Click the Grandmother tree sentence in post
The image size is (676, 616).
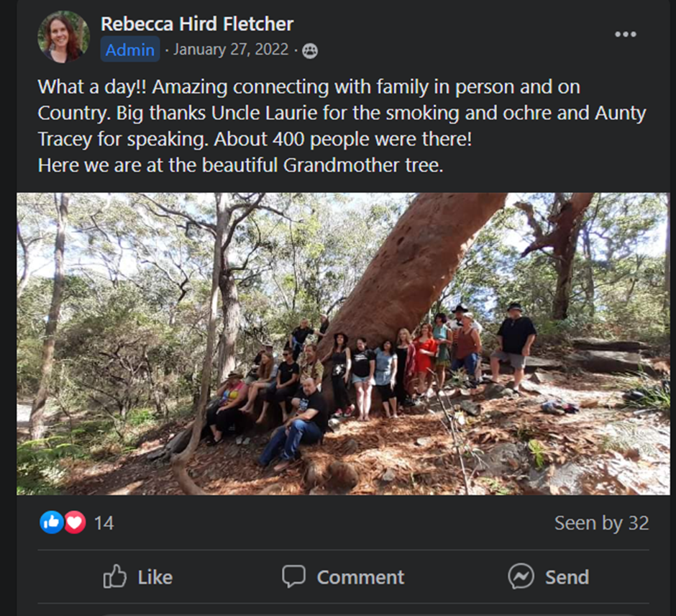(x=240, y=165)
